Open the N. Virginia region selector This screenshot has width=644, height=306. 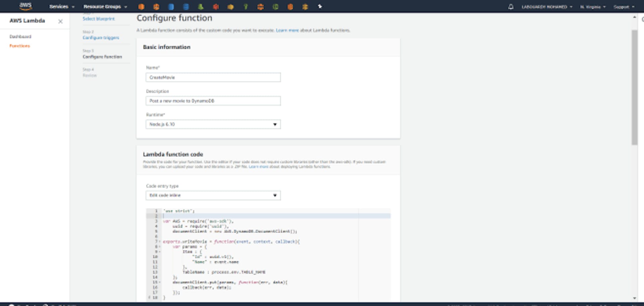pos(593,7)
